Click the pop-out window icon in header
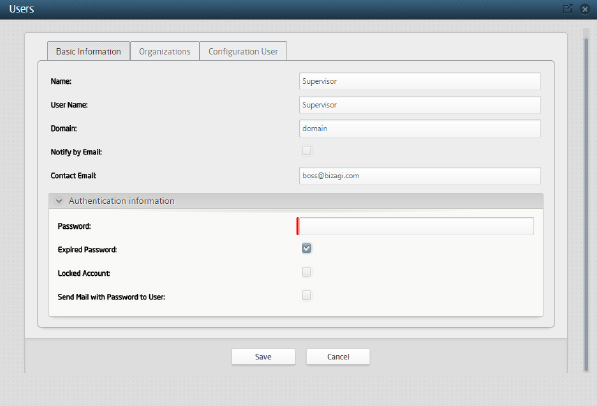Image resolution: width=597 pixels, height=406 pixels. (568, 8)
